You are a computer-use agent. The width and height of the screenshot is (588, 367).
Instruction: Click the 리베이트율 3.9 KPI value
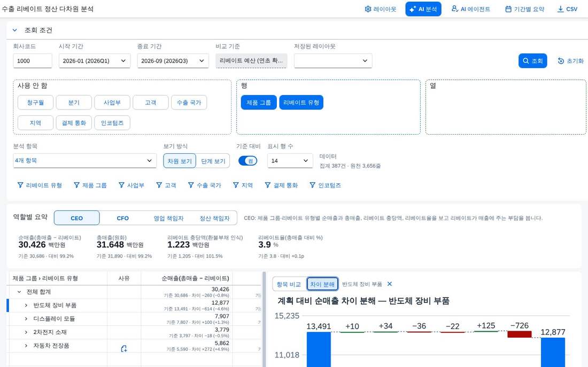coord(265,245)
